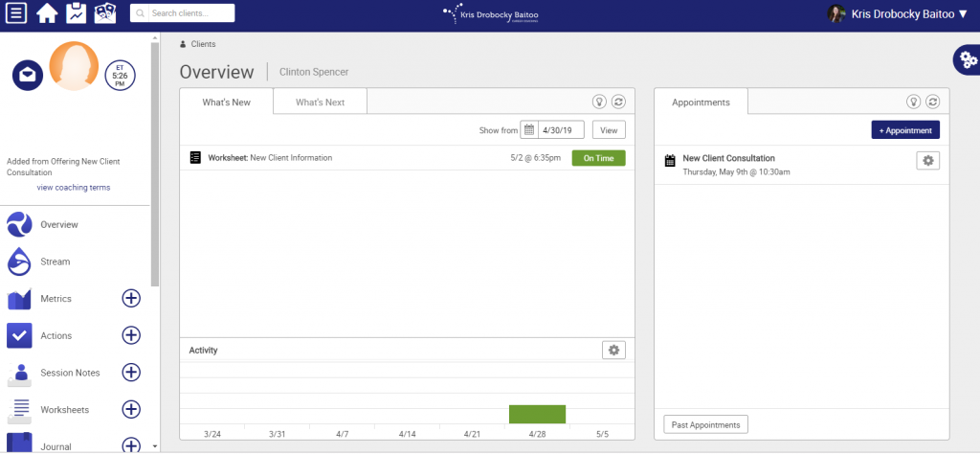The image size is (980, 455).
Task: Open Metrics in the sidebar
Action: click(x=56, y=299)
